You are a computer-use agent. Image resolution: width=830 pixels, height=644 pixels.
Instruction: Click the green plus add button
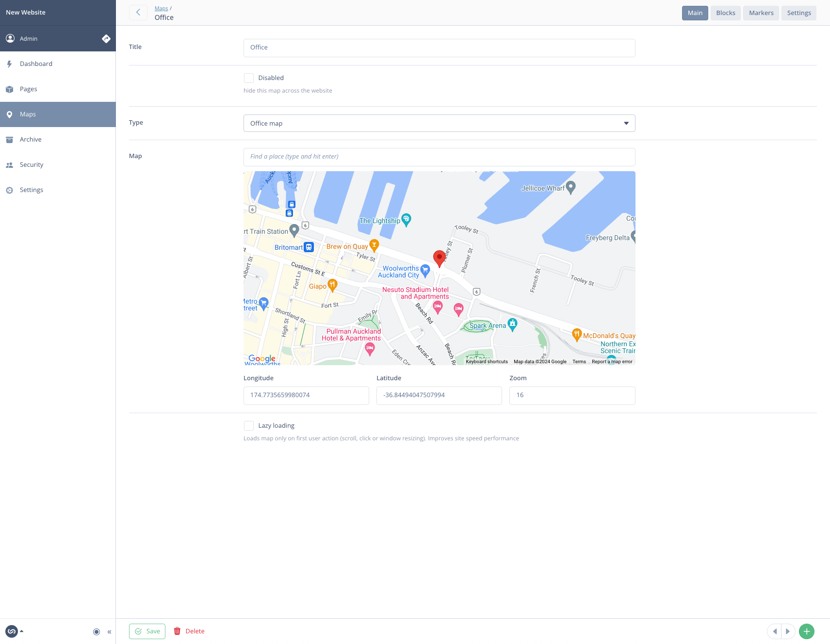(x=807, y=631)
